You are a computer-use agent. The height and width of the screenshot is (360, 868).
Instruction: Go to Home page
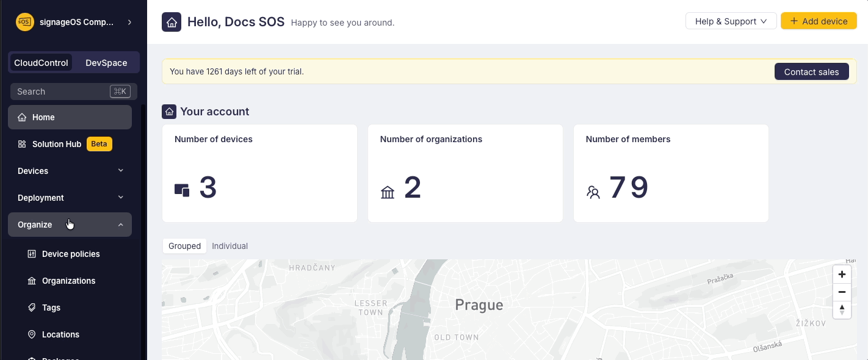click(x=70, y=117)
